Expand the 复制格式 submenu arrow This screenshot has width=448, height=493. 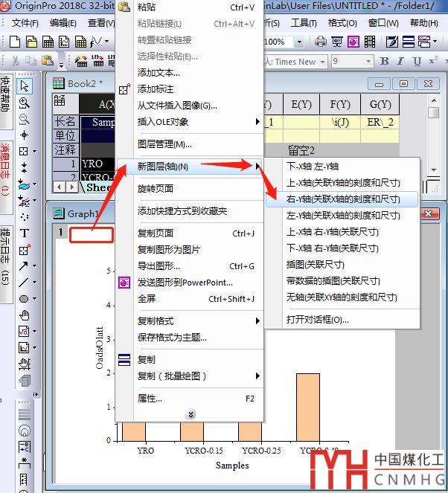click(x=257, y=320)
